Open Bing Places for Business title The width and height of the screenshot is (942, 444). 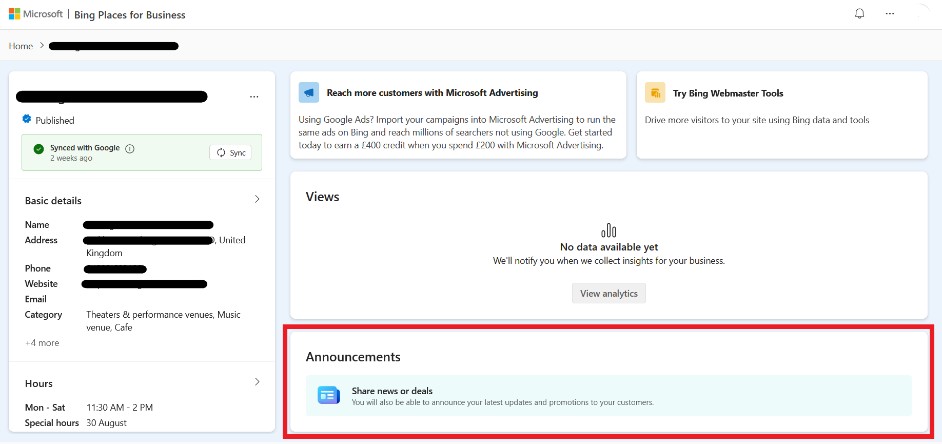130,14
